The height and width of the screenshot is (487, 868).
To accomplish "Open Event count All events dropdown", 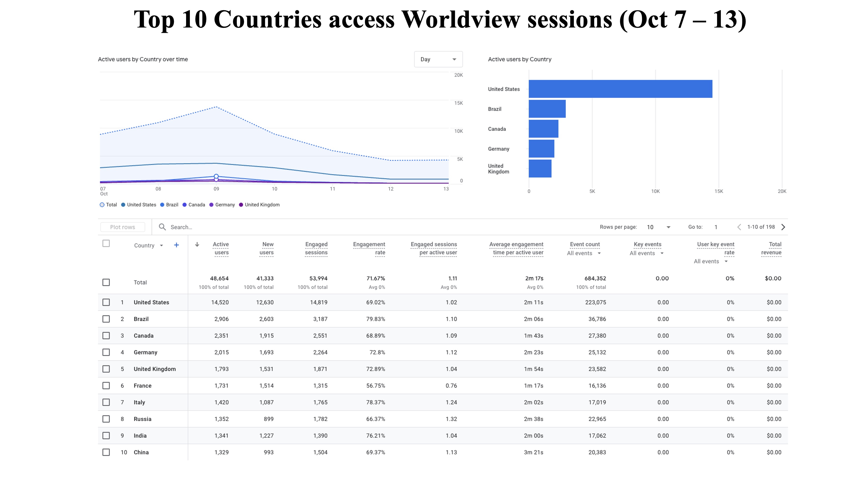I will coord(584,253).
